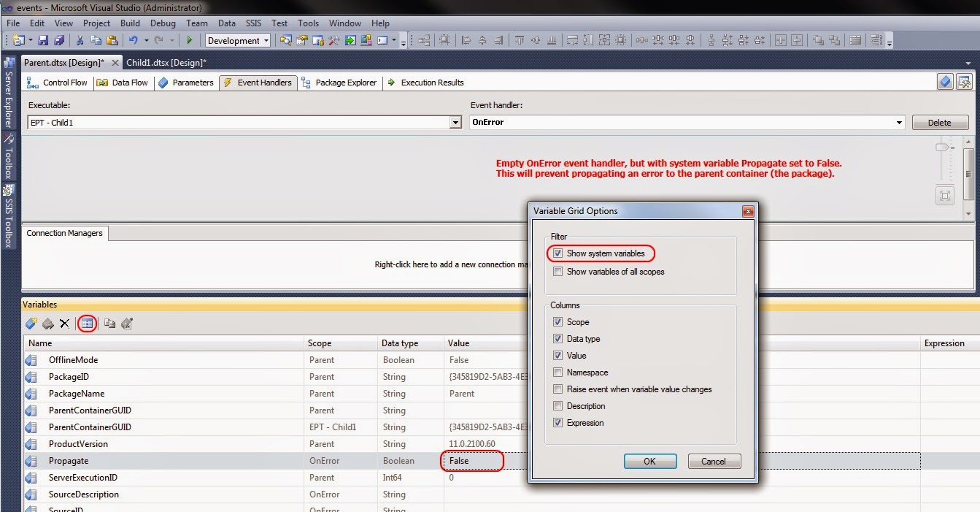Click the Save All toolbar icon
980x512 pixels.
click(x=59, y=41)
